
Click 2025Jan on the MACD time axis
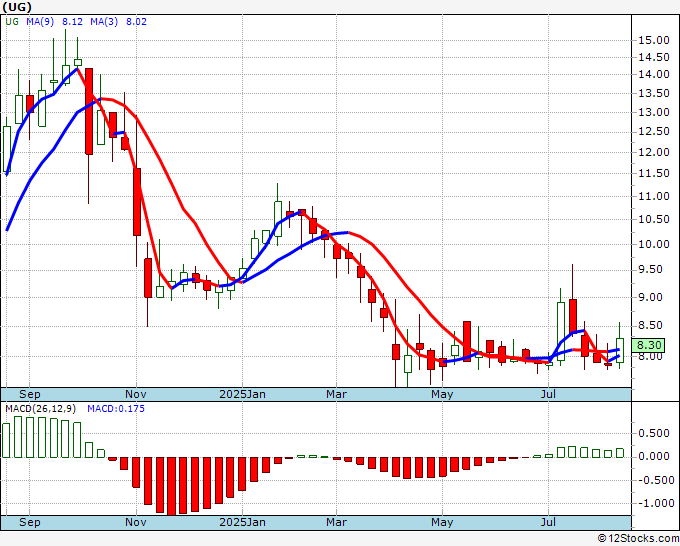242,522
